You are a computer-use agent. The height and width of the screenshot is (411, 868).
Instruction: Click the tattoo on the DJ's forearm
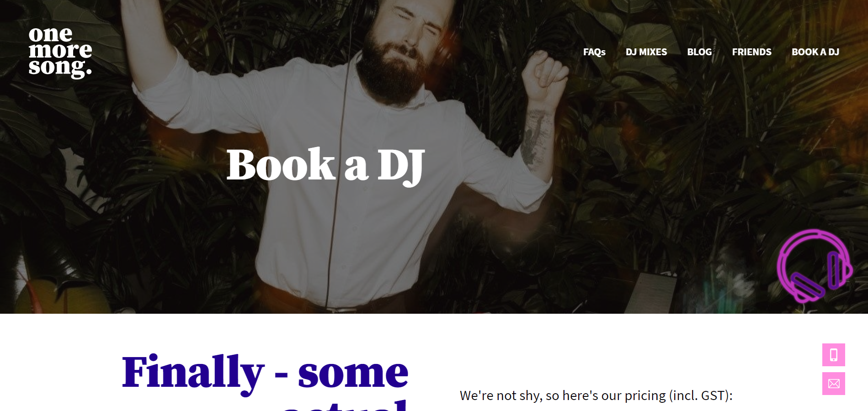tap(535, 137)
